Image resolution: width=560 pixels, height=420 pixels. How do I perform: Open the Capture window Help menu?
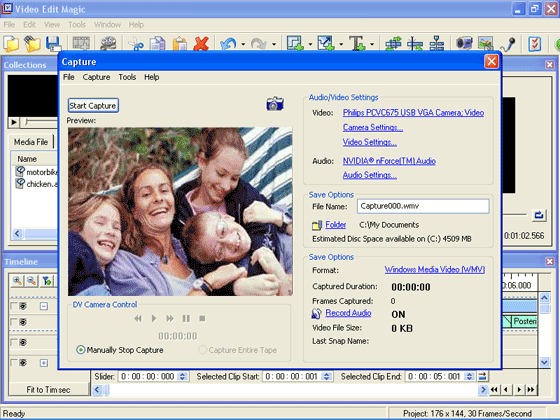152,77
